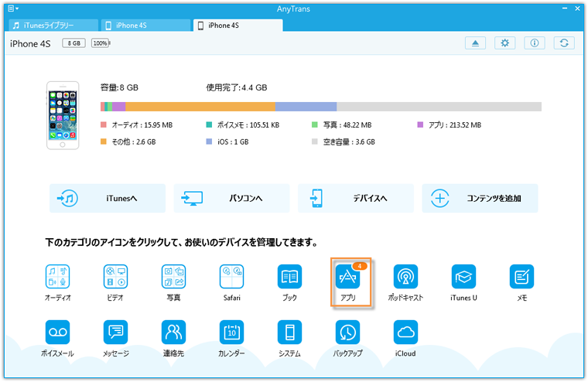Open the アプリ (Apps) category icon
The height and width of the screenshot is (382, 588).
click(347, 277)
